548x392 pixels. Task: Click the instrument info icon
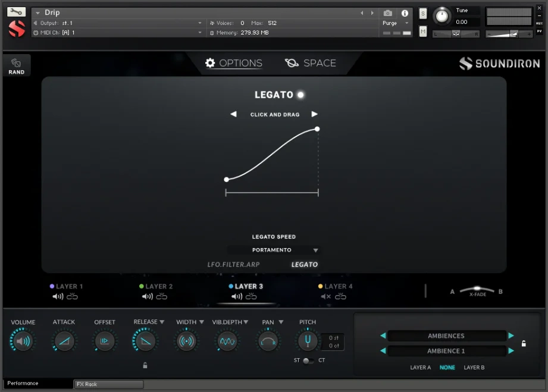[x=405, y=13]
